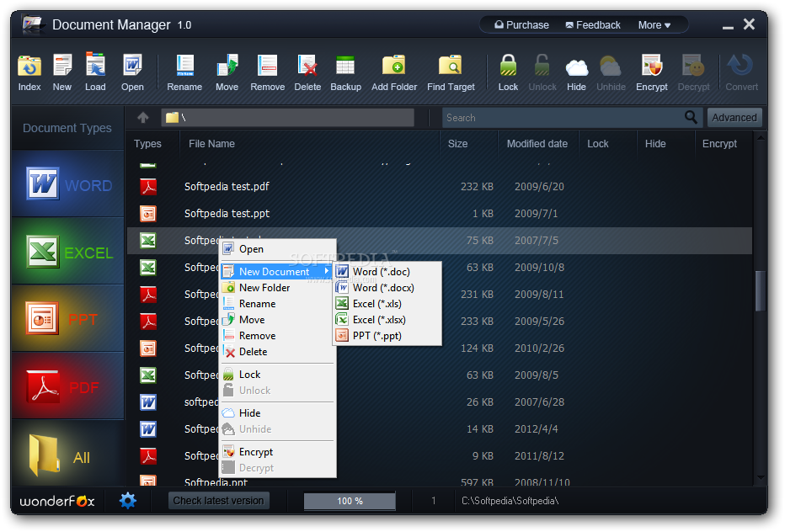785x532 pixels.
Task: Open settings with the gear icon
Action: click(x=128, y=501)
